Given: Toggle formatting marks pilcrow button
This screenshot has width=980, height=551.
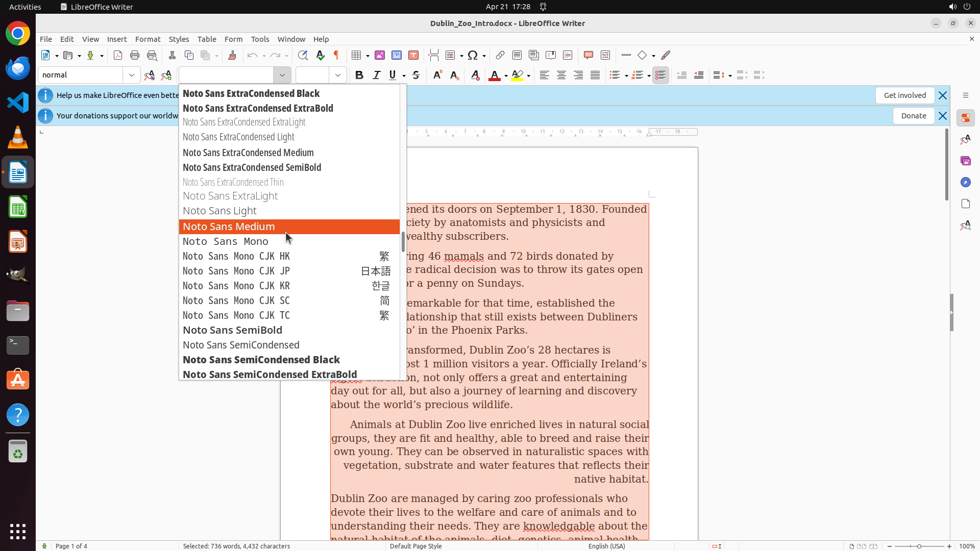Looking at the screenshot, I should (x=336, y=55).
